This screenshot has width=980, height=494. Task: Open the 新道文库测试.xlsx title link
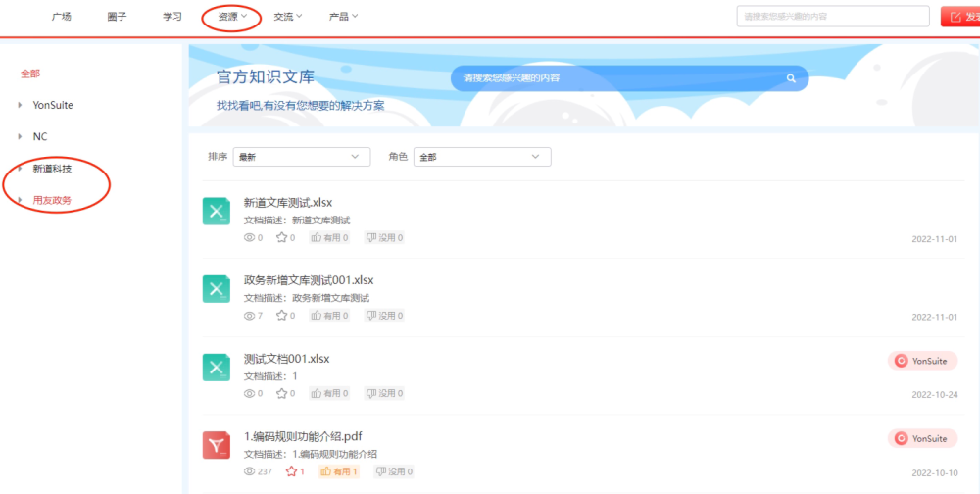pyautogui.click(x=288, y=202)
